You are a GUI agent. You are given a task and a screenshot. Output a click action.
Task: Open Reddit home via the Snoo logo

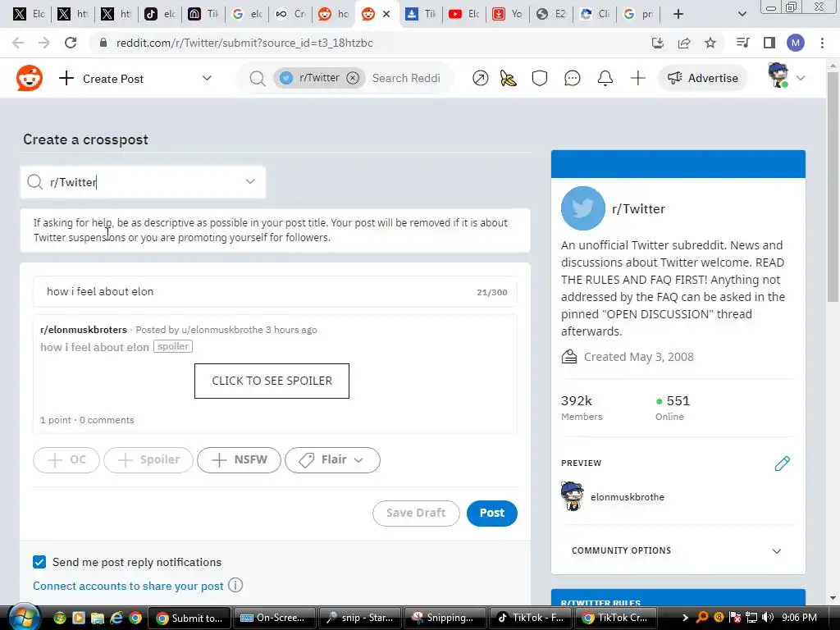click(x=30, y=78)
